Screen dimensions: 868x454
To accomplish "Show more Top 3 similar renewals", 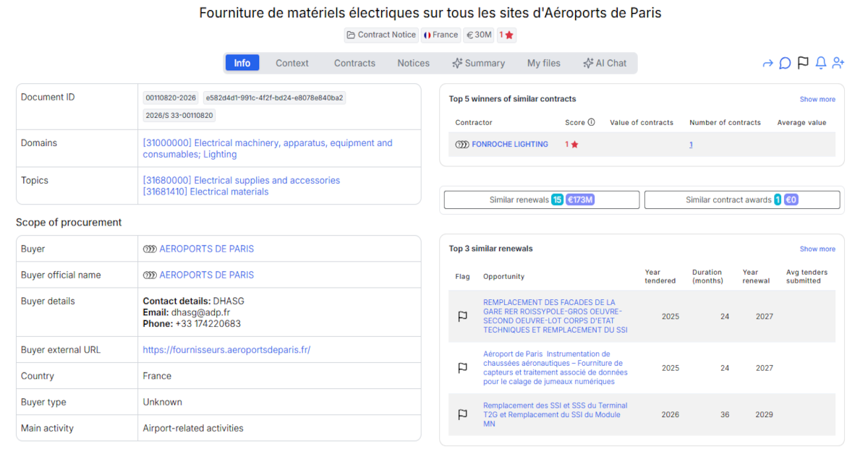I will point(817,248).
